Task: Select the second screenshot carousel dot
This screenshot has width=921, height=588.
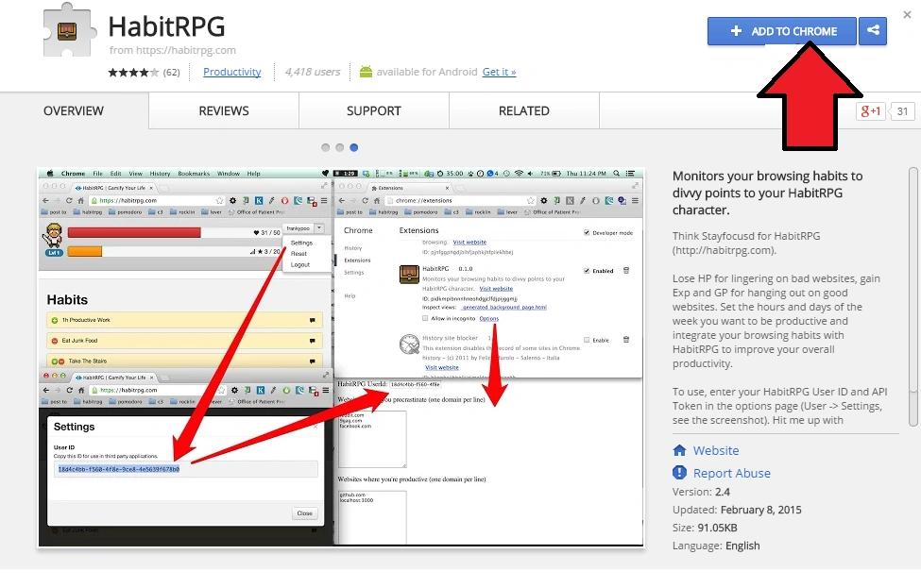Action: click(x=339, y=147)
